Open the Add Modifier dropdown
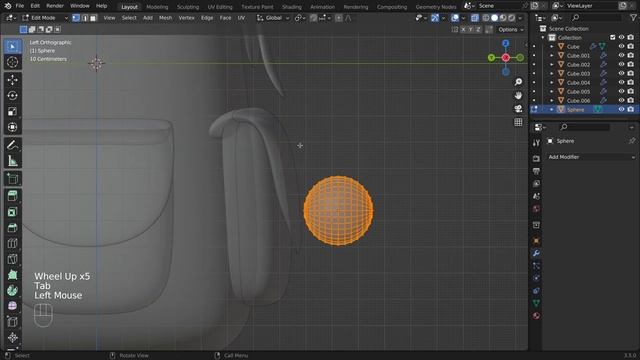Image resolution: width=640 pixels, height=360 pixels. 591,157
